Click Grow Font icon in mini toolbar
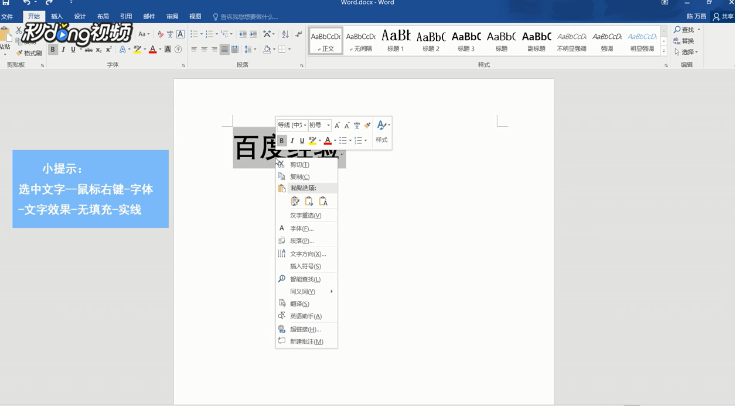The image size is (735, 406). pyautogui.click(x=337, y=125)
